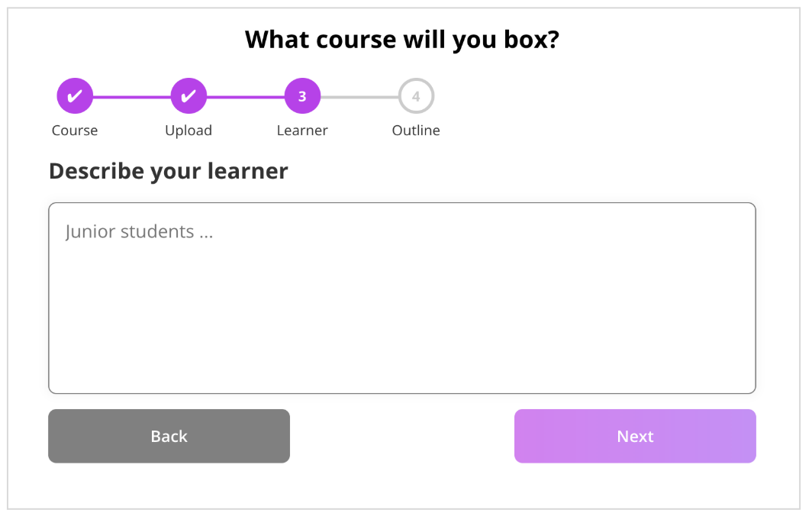Go back with the Back button

(x=169, y=436)
